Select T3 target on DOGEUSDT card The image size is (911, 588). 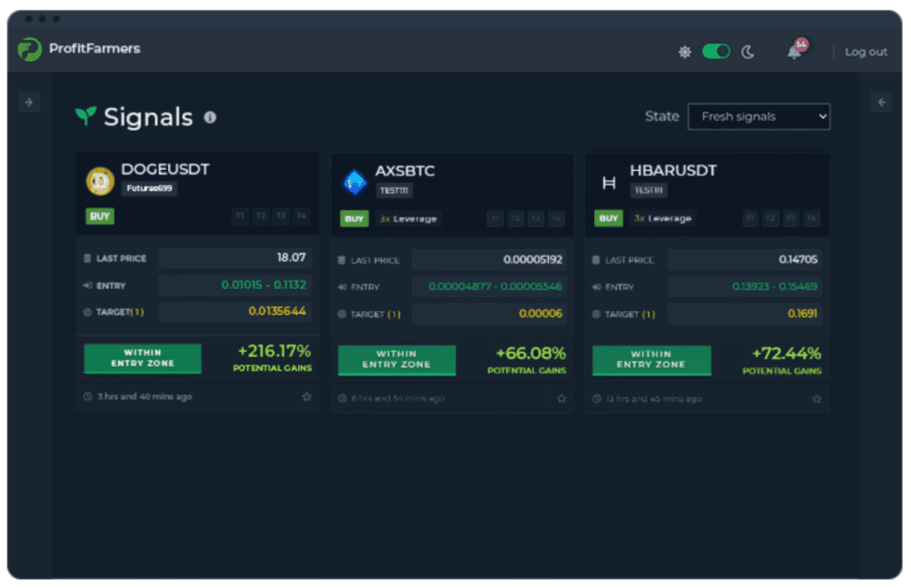[x=281, y=216]
